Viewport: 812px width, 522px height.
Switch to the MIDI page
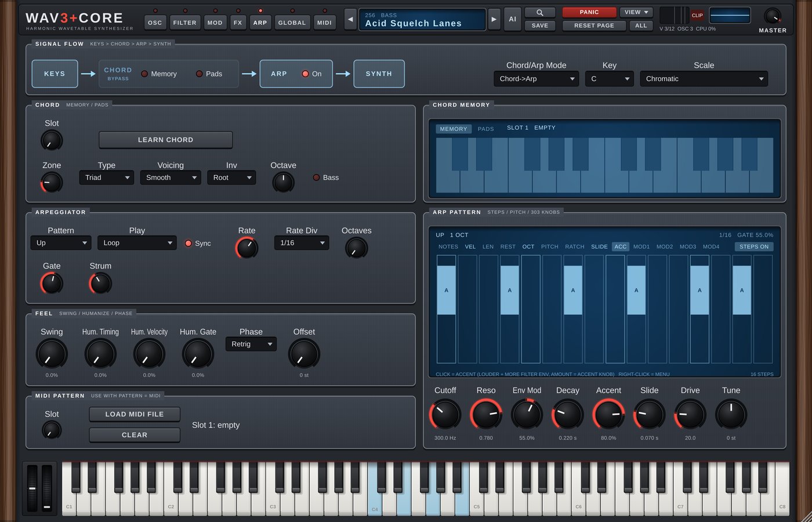tap(324, 23)
